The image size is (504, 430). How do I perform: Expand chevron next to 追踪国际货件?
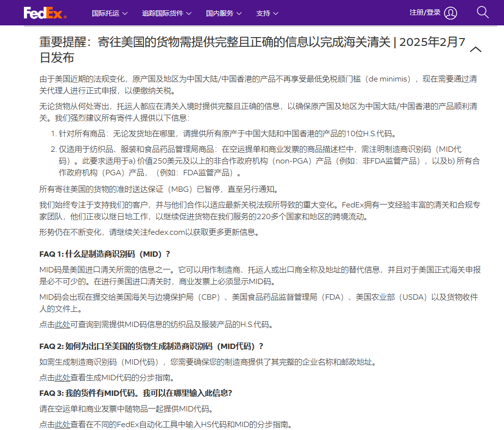[x=189, y=14]
